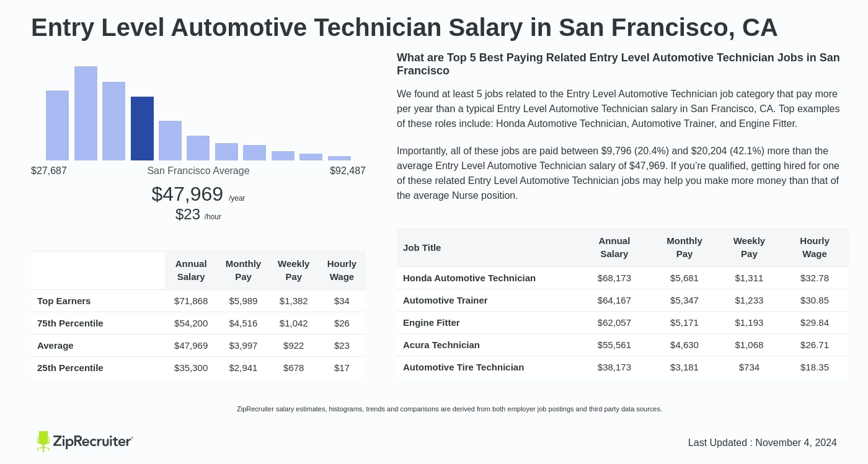The image size is (868, 464).
Task: Select Engine Fitter job title
Action: point(432,323)
